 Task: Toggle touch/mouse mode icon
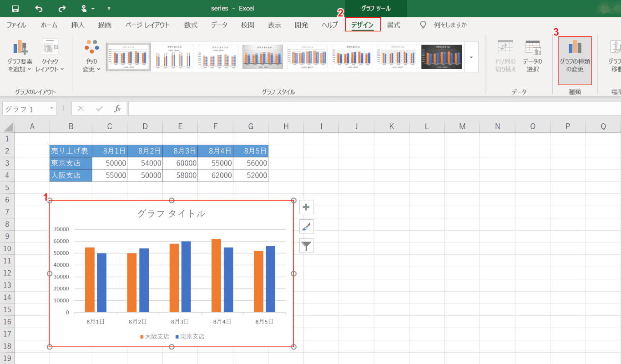point(85,8)
